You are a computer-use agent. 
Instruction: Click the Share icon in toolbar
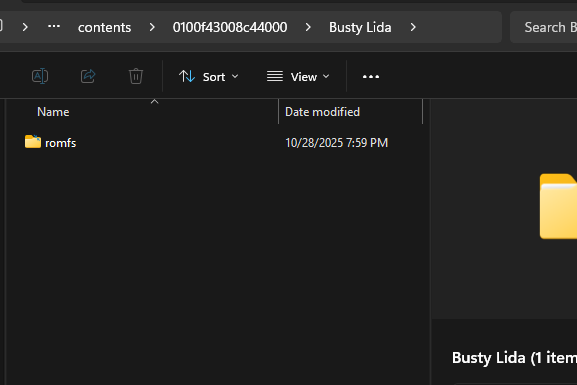coord(88,76)
